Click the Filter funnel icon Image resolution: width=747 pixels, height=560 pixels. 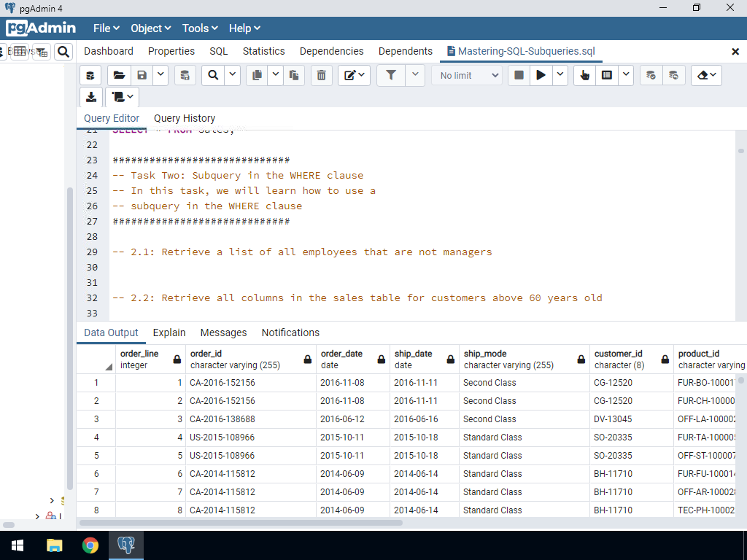(391, 75)
